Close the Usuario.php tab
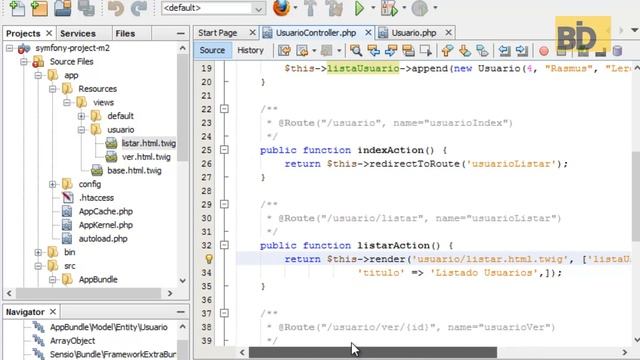This screenshot has width=640, height=360. 448,32
